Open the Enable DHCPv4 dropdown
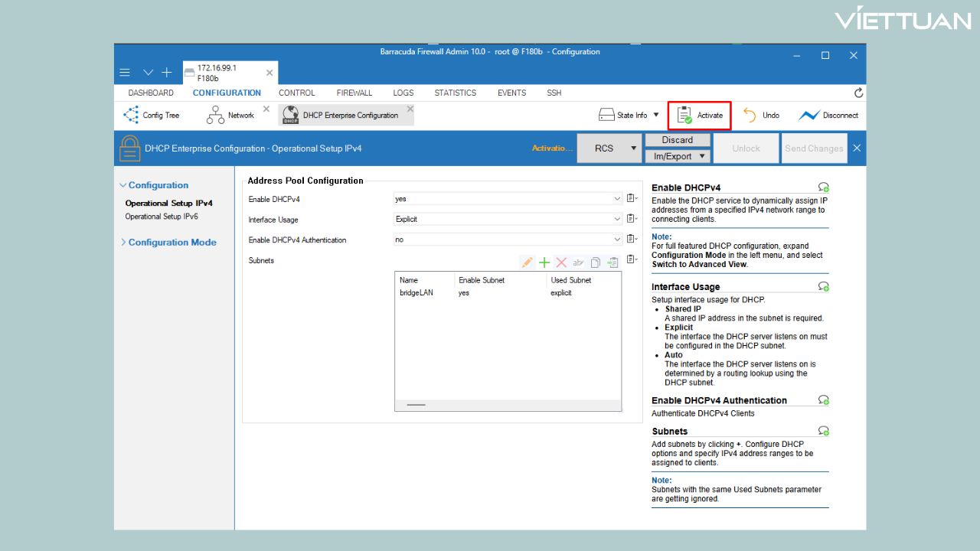This screenshot has width=980, height=551. (617, 199)
